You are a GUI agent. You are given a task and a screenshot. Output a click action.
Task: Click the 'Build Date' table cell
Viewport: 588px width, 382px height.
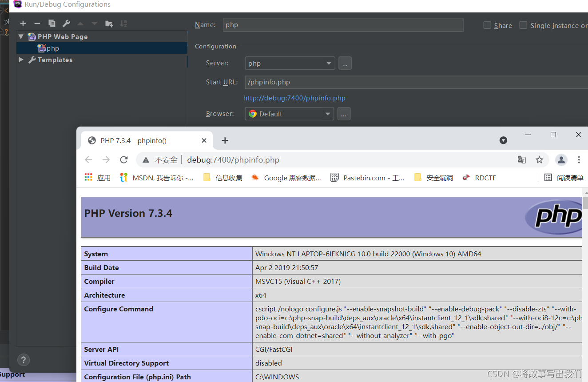click(167, 267)
